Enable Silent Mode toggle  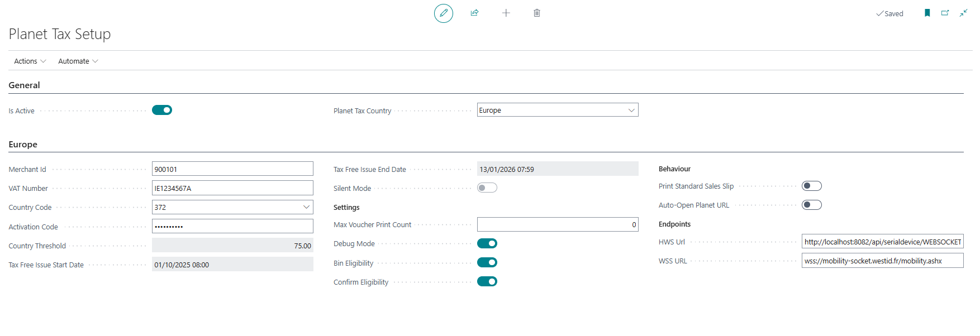coord(487,188)
